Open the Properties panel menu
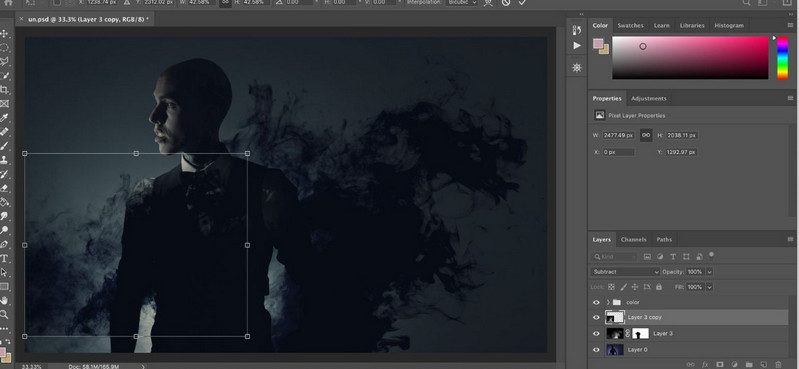This screenshot has height=369, width=799. (790, 98)
